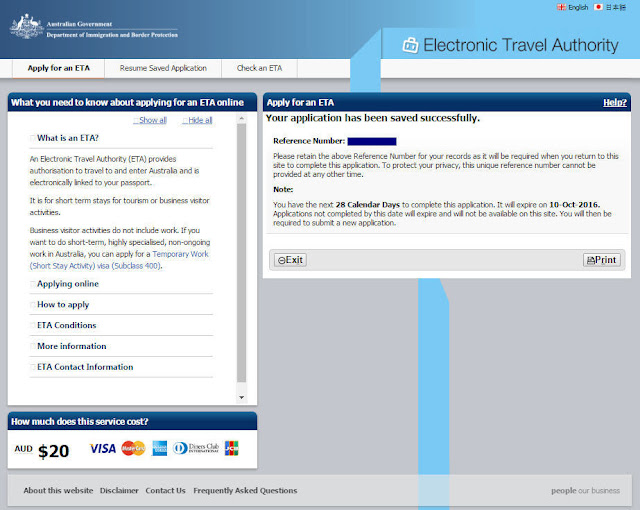Click the Visa card logo
This screenshot has width=640, height=510.
pos(103,449)
